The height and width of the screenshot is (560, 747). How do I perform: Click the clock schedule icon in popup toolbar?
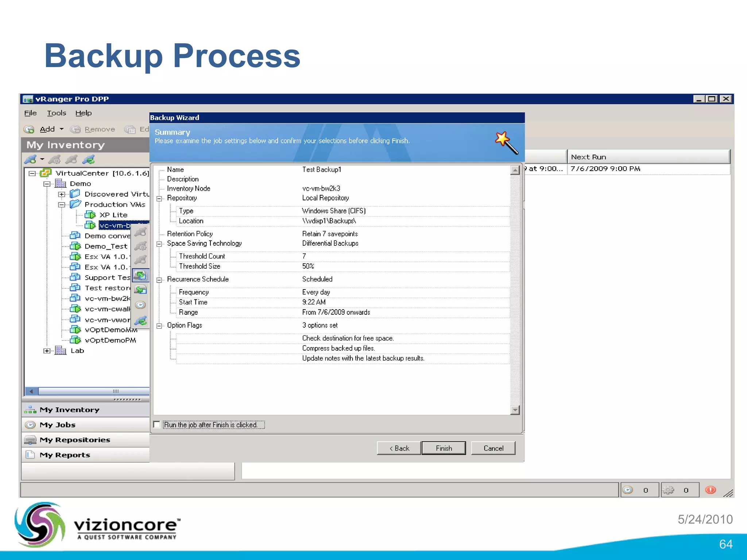click(x=140, y=305)
